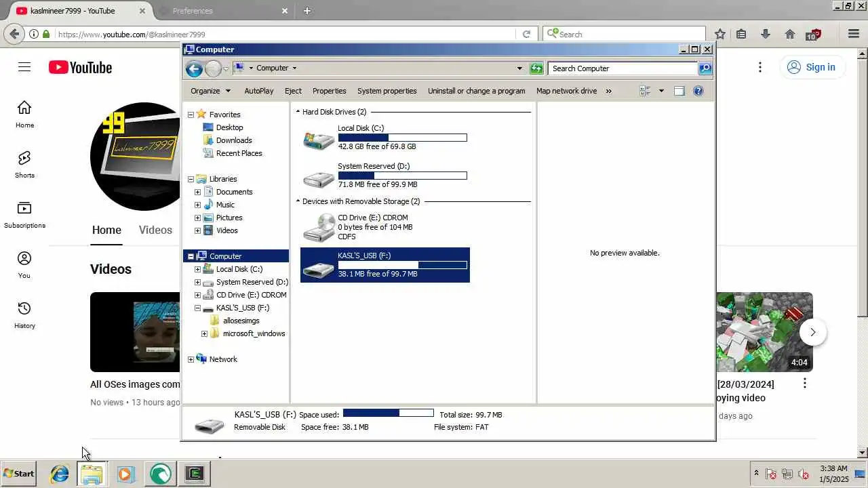Open Explorer Help question mark icon

click(698, 91)
